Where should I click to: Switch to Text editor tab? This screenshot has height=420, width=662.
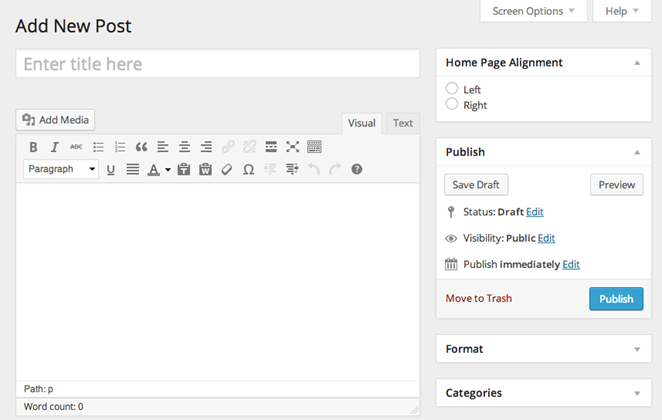tap(403, 123)
